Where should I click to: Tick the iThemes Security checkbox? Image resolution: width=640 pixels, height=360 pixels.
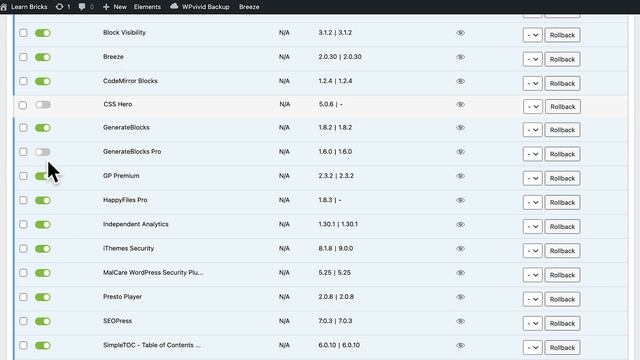(x=23, y=249)
